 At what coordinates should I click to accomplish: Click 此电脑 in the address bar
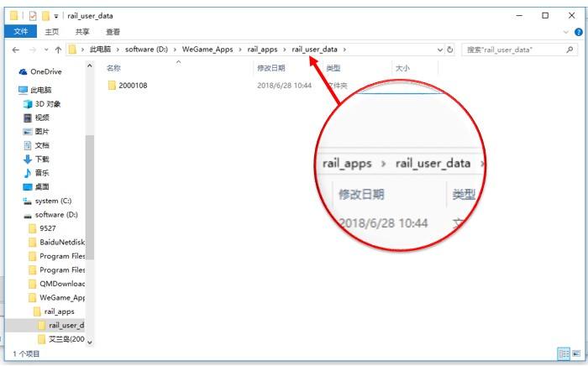[x=100, y=49]
